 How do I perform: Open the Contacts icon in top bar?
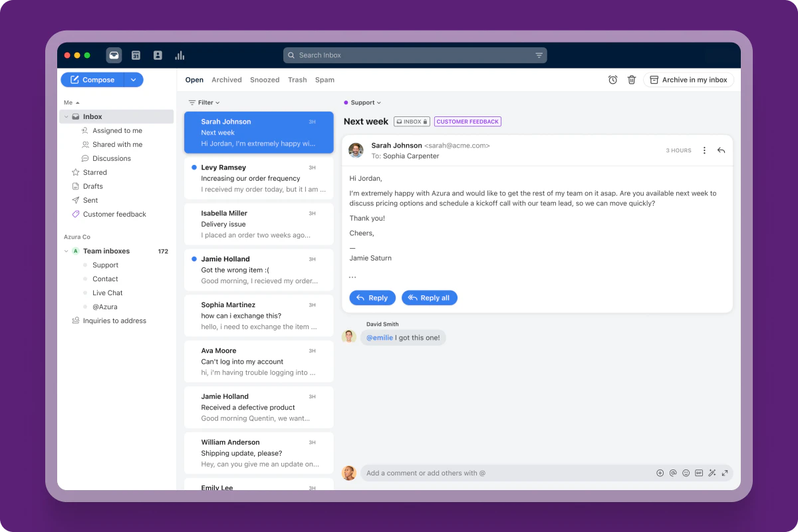click(x=158, y=55)
